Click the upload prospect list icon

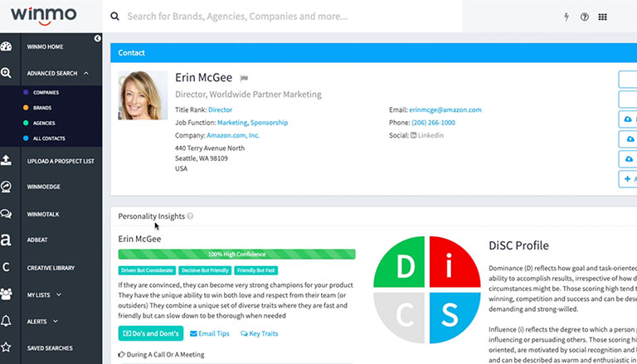(6, 161)
